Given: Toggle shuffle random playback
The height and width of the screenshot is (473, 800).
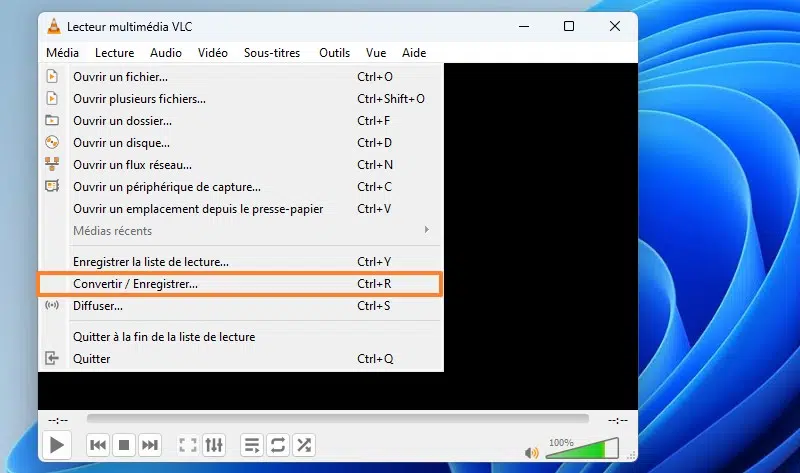Looking at the screenshot, I should coord(304,445).
